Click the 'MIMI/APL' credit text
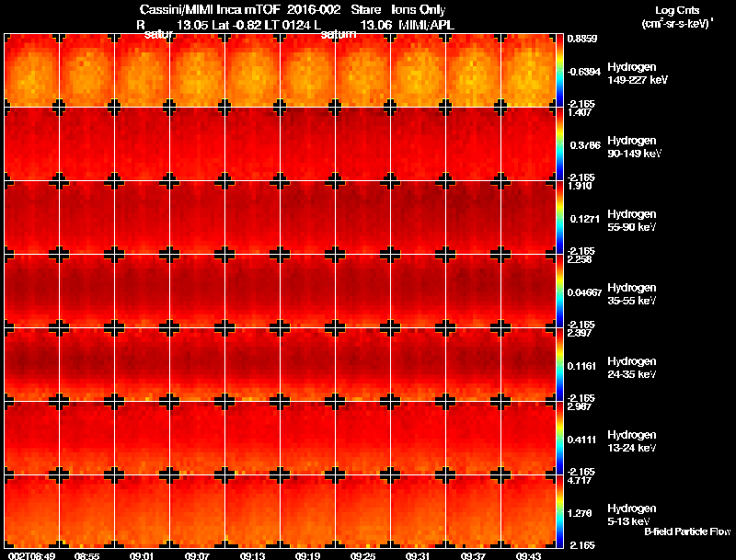 (426, 26)
